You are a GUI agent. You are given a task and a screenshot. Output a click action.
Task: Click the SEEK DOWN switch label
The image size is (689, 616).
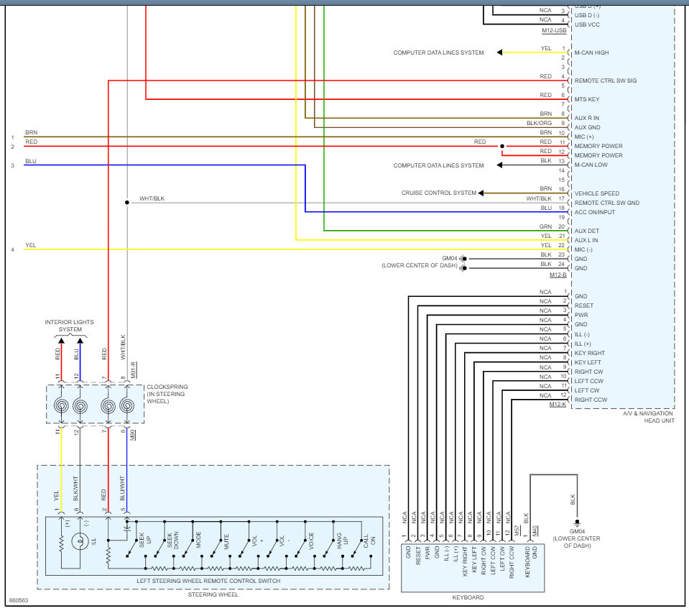(x=173, y=540)
